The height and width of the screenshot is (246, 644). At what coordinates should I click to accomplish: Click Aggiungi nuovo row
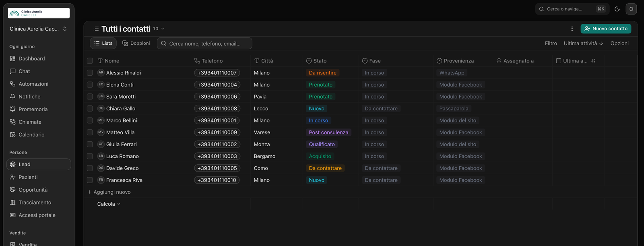109,192
